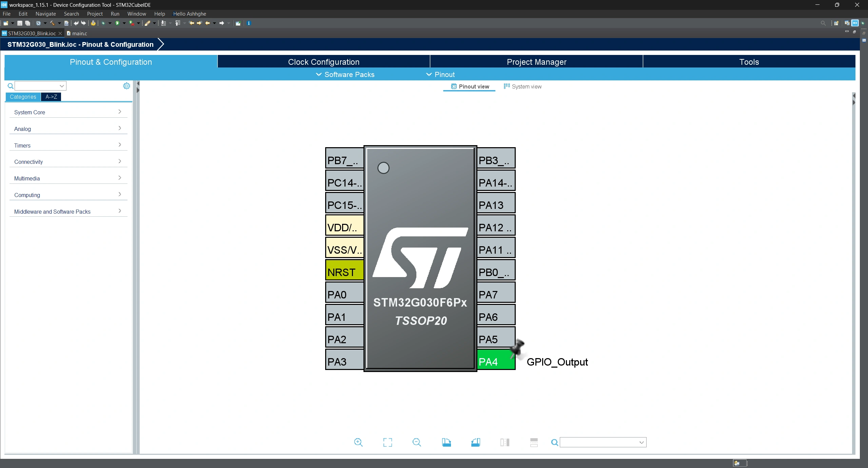This screenshot has height=468, width=868.
Task: Expand the Timers category
Action: (68, 145)
